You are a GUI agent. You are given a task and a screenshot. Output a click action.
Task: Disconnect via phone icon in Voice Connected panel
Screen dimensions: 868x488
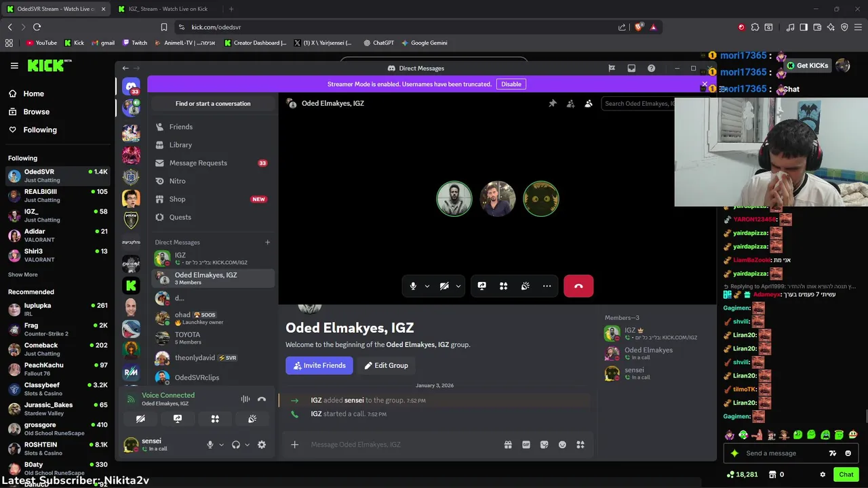262,399
